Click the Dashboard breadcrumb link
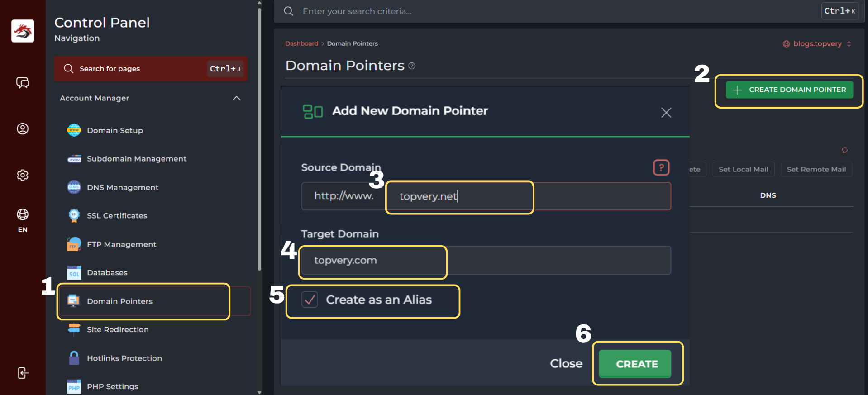The image size is (868, 395). click(x=301, y=44)
